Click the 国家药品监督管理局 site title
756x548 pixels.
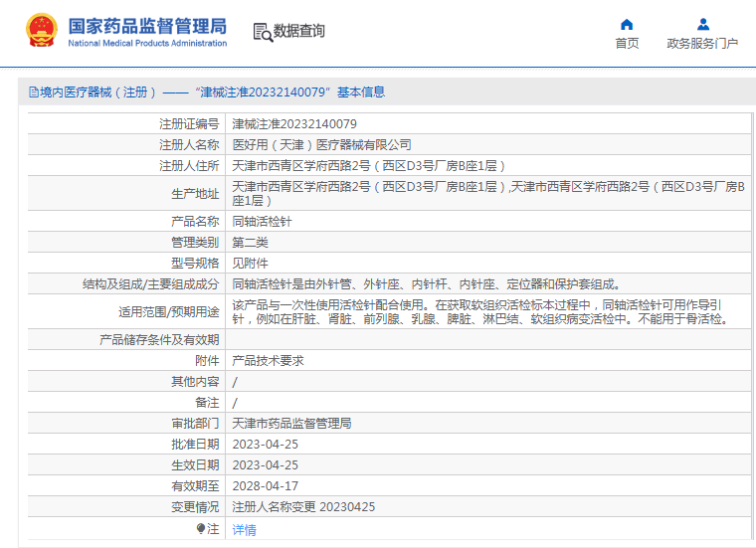click(x=147, y=24)
